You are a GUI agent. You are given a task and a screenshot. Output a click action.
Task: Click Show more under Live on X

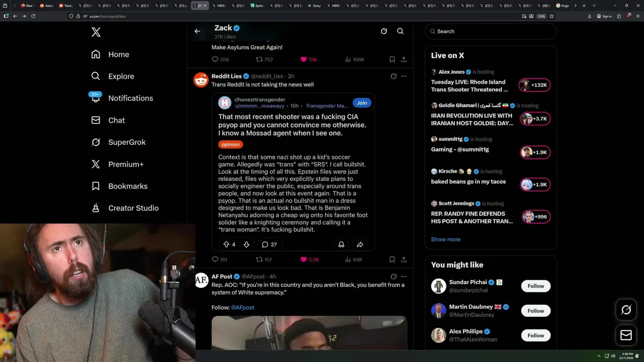445,239
